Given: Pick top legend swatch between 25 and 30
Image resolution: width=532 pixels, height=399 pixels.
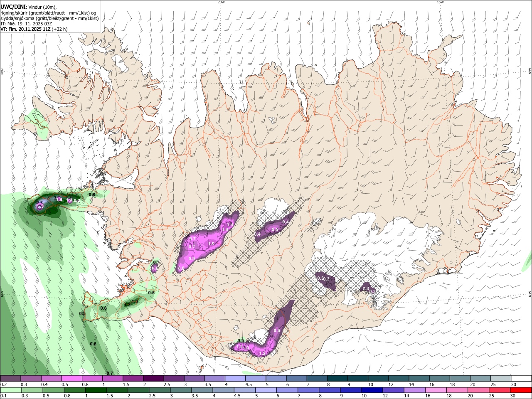Looking at the screenshot, I should tap(500, 379).
